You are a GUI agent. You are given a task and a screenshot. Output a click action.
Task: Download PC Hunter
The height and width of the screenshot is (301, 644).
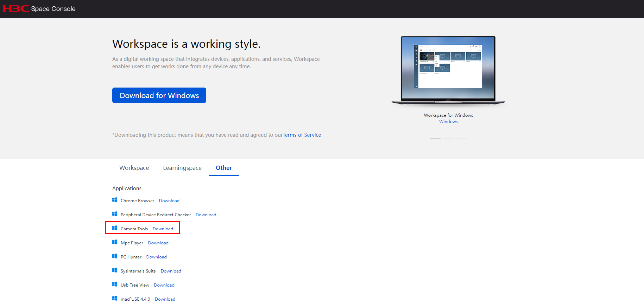pos(157,257)
